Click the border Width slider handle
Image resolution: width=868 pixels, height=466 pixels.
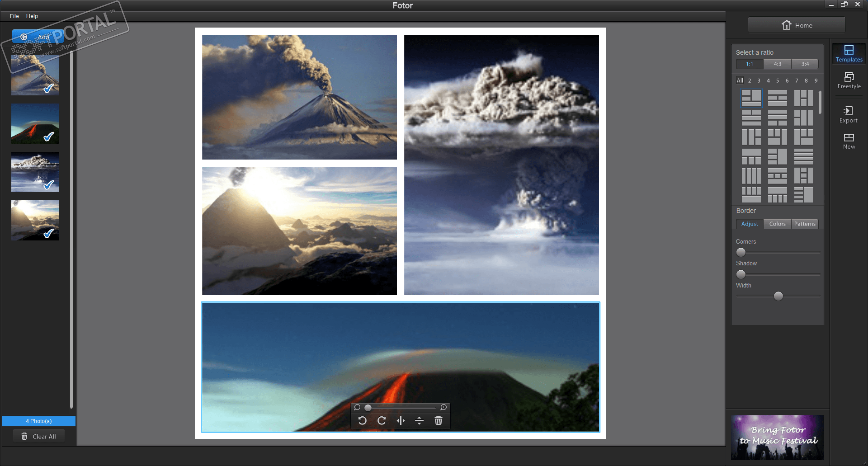pos(778,296)
